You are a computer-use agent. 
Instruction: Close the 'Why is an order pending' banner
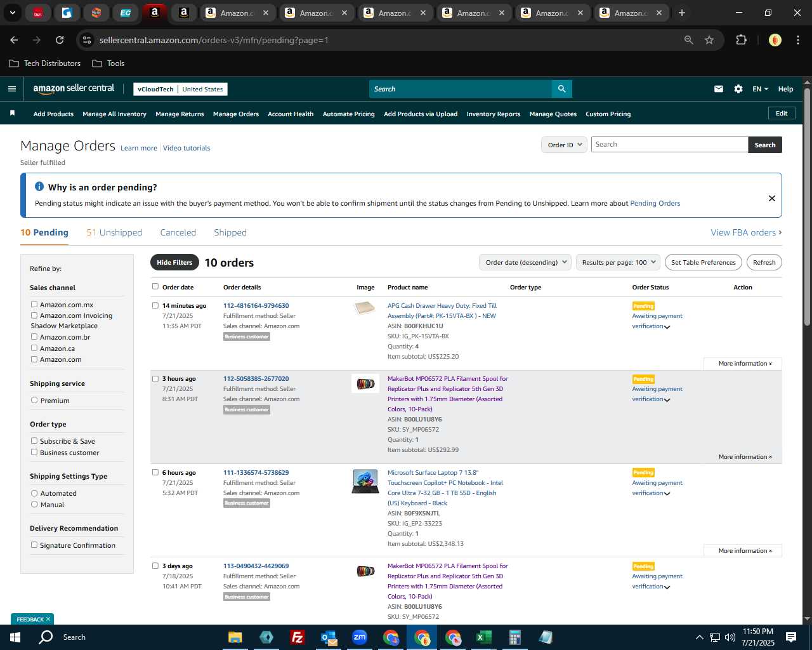(771, 198)
